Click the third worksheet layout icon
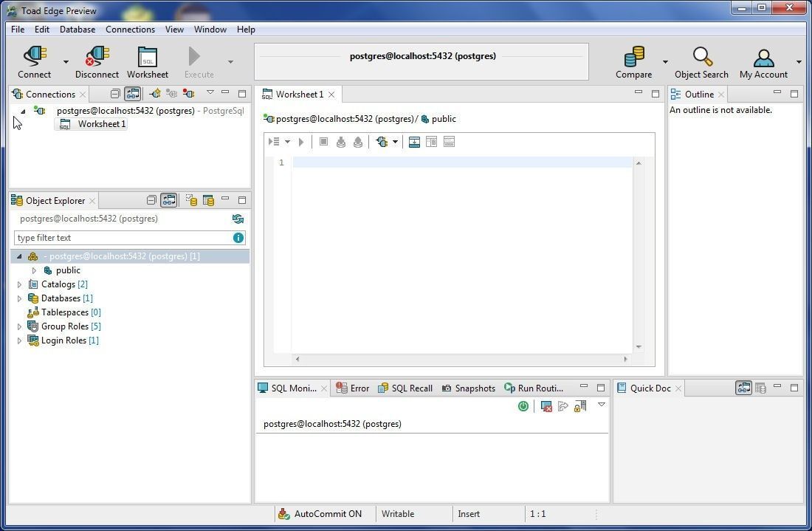The height and width of the screenshot is (531, 812). 449,141
